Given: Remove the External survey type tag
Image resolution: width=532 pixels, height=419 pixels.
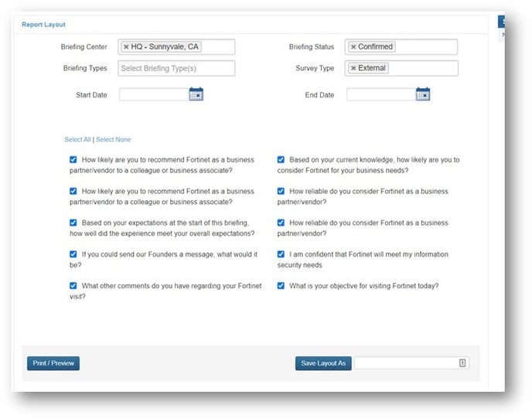Looking at the screenshot, I should point(353,68).
